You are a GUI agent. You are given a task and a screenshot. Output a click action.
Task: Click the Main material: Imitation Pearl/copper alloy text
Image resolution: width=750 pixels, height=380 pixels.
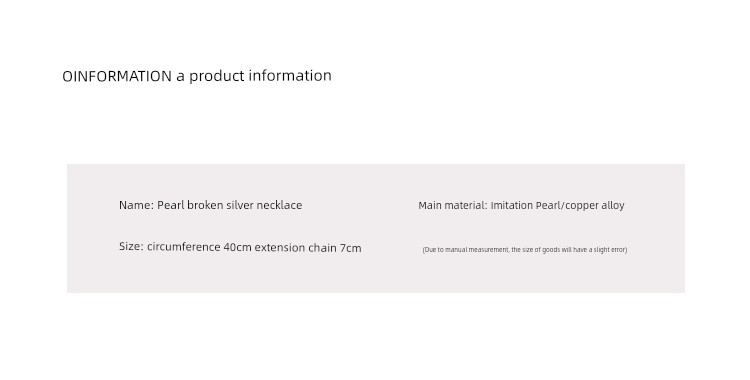[521, 205]
